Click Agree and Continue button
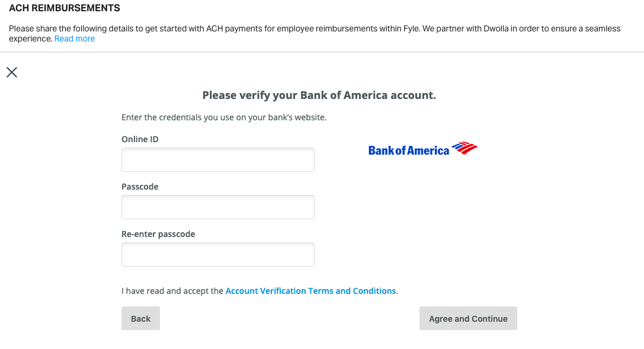The width and height of the screenshot is (644, 349). click(468, 318)
